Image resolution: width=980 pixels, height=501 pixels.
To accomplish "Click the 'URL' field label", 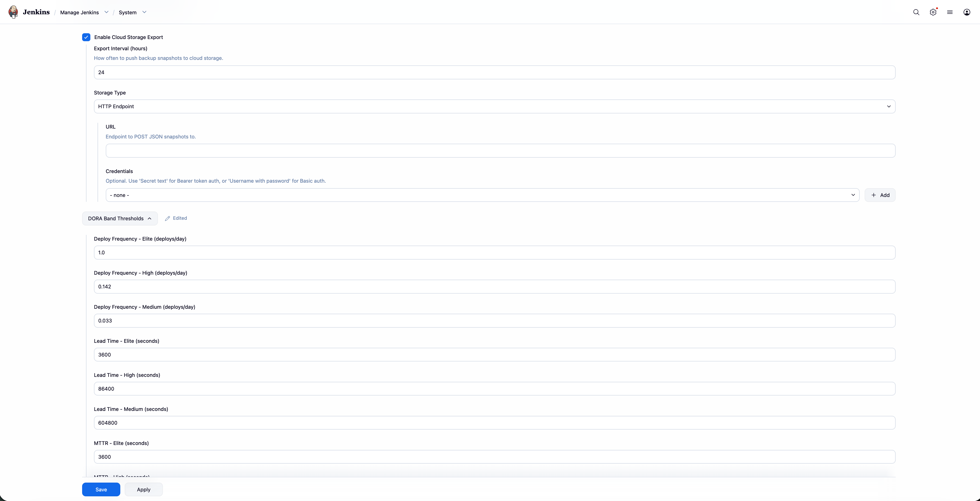I will 111,127.
